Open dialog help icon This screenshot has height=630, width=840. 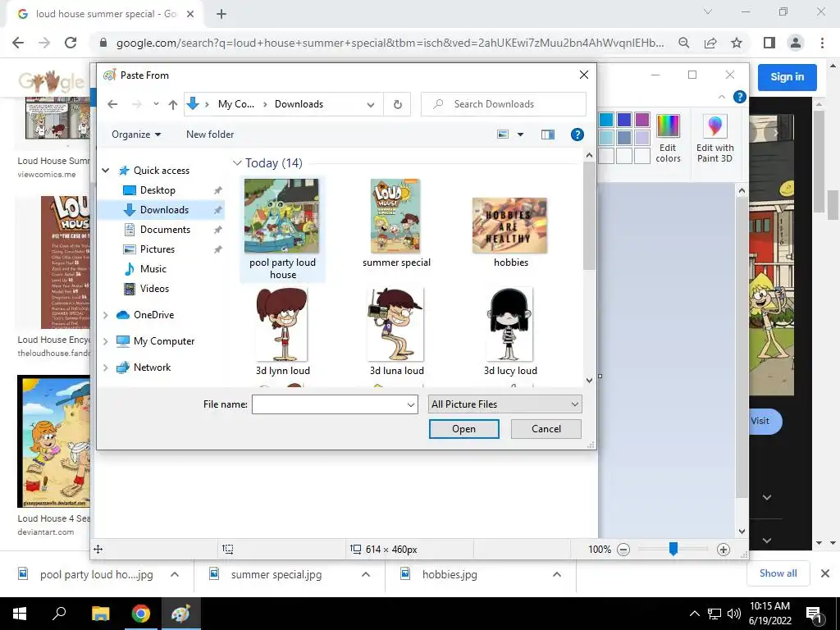point(577,135)
